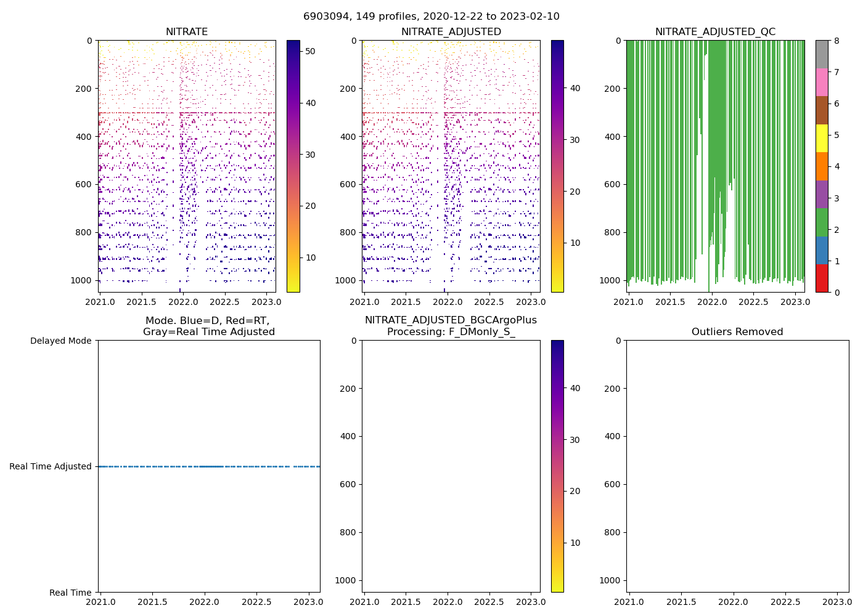Click the gray segment of the QC colorbar
863x616 pixels.
tap(822, 54)
